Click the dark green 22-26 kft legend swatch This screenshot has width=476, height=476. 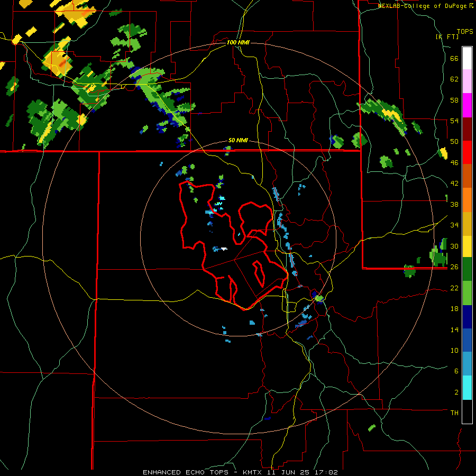click(467, 269)
